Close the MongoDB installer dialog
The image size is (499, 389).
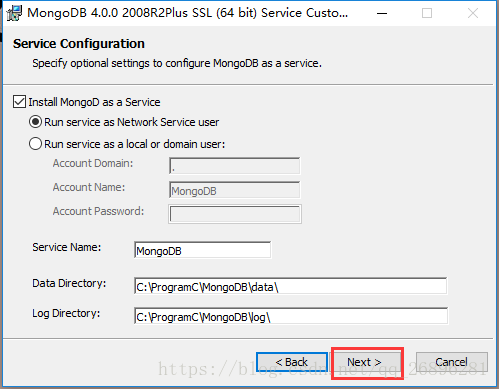(x=473, y=13)
